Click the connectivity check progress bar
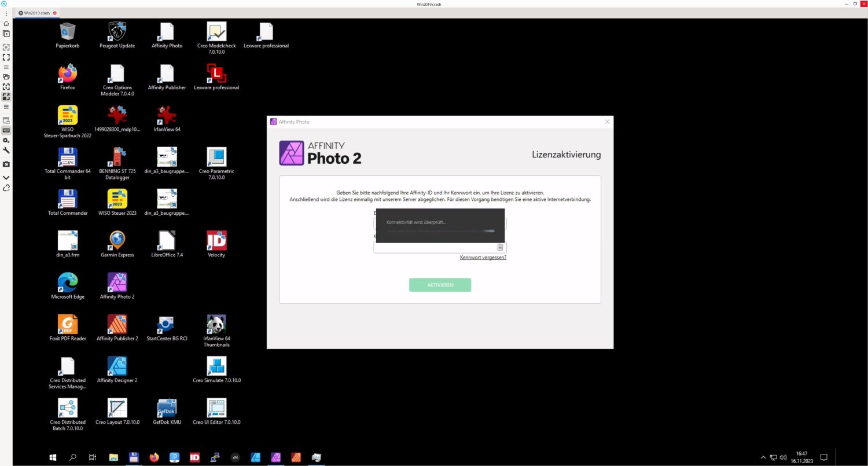Image resolution: width=868 pixels, height=466 pixels. click(x=440, y=230)
